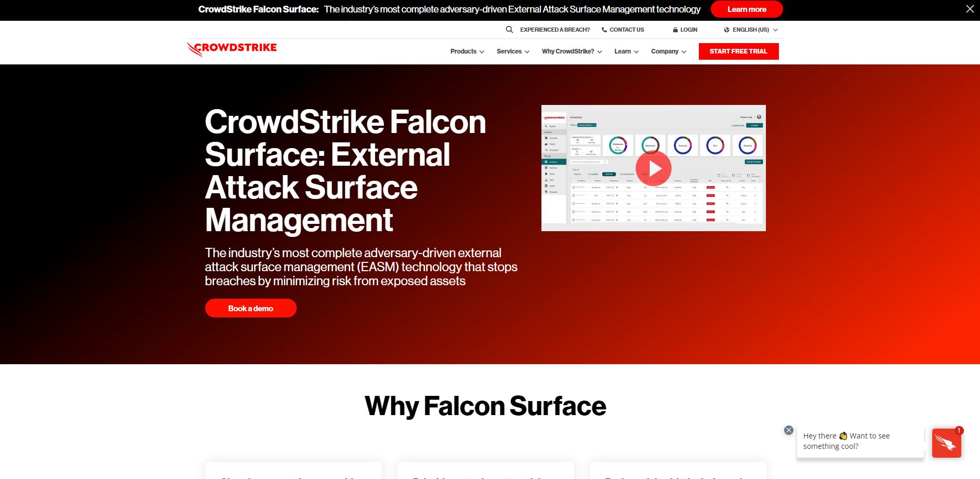The height and width of the screenshot is (479, 980).
Task: Click the Why CrowdStrike? chevron arrow
Action: (600, 52)
